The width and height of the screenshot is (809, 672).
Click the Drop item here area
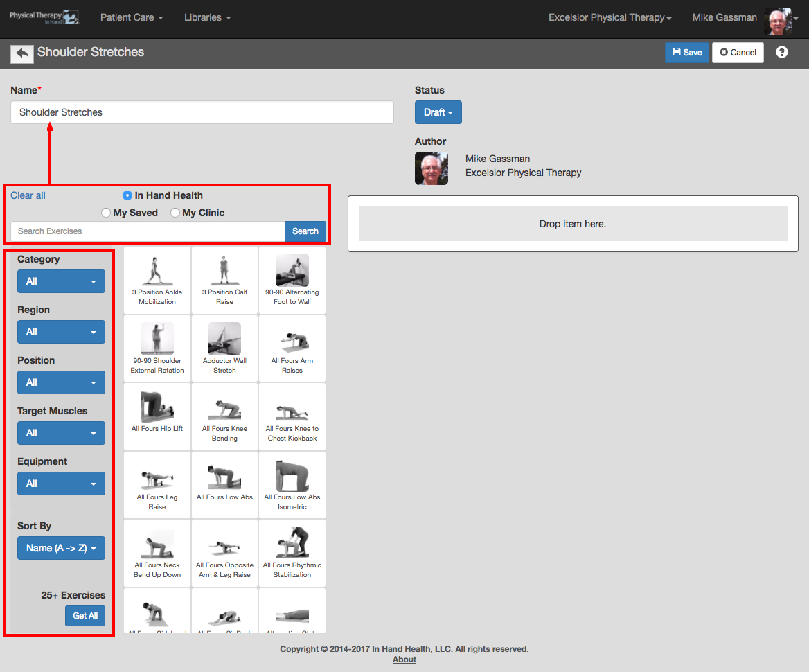point(573,224)
